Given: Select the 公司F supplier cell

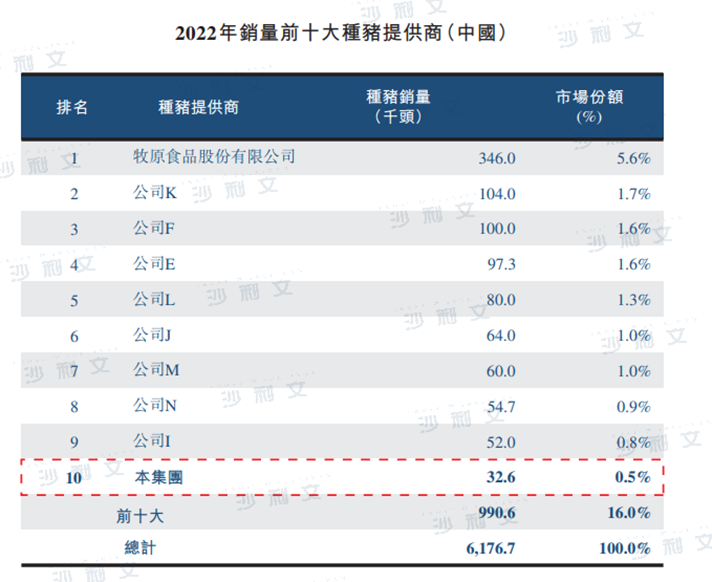Looking at the screenshot, I should tap(154, 228).
